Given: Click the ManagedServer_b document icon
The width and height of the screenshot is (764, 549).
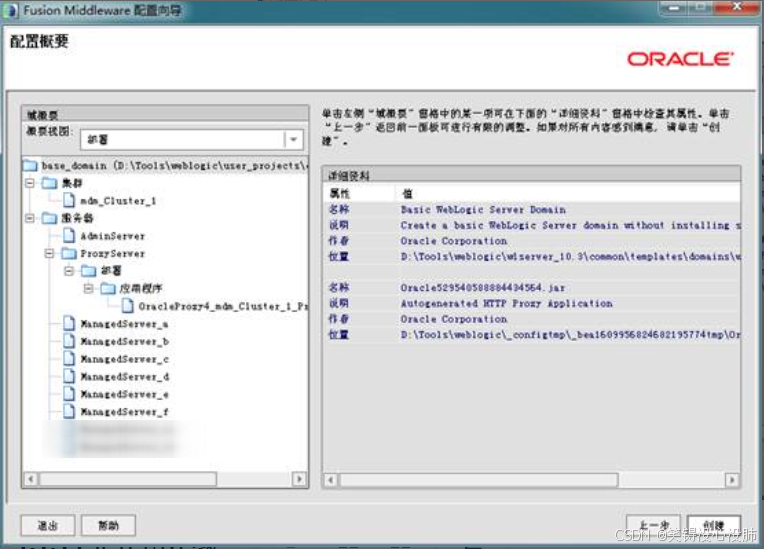Looking at the screenshot, I should 69,341.
